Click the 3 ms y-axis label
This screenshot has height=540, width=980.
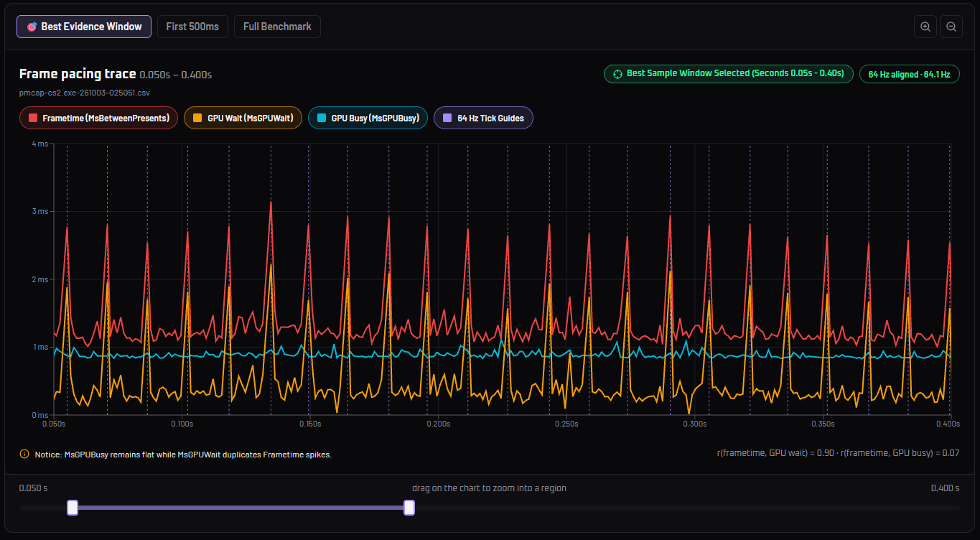[x=39, y=211]
